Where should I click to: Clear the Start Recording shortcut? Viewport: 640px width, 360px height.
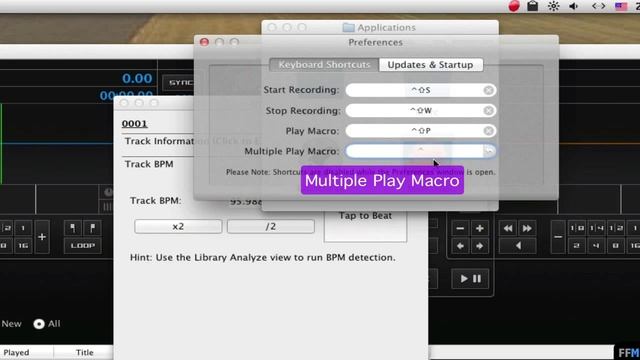point(488,90)
